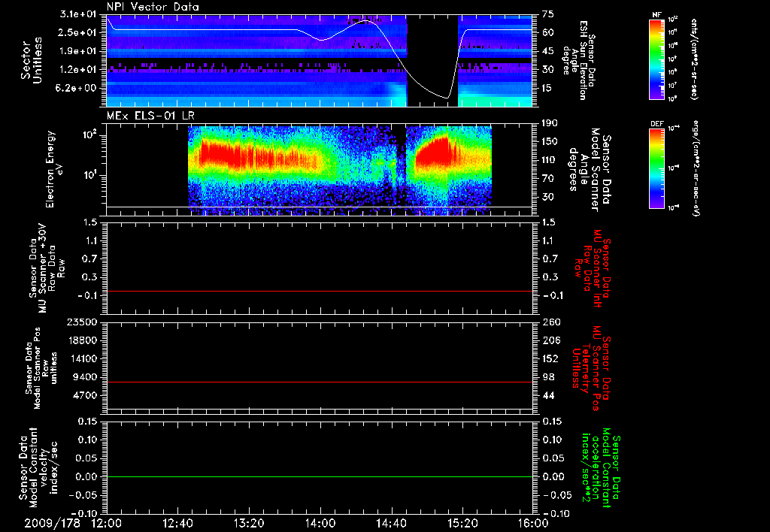
Task: Click the 23500 scanner position tick
Action: pyautogui.click(x=81, y=322)
